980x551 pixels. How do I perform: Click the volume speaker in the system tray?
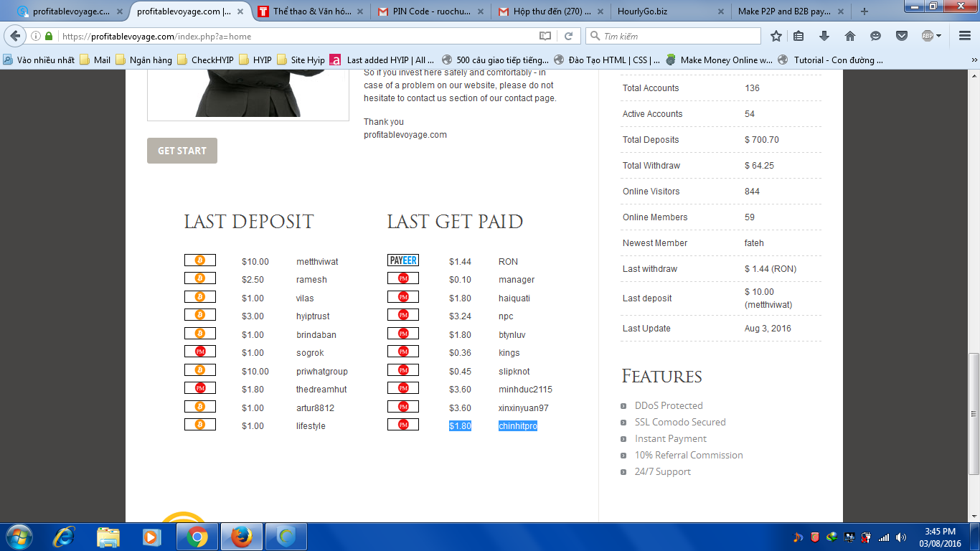[x=900, y=537]
